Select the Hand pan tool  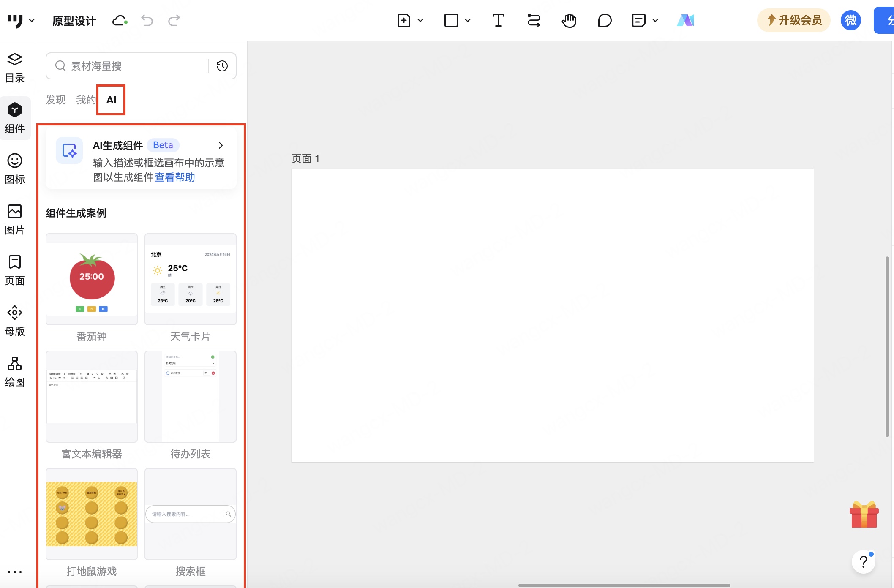(x=569, y=20)
